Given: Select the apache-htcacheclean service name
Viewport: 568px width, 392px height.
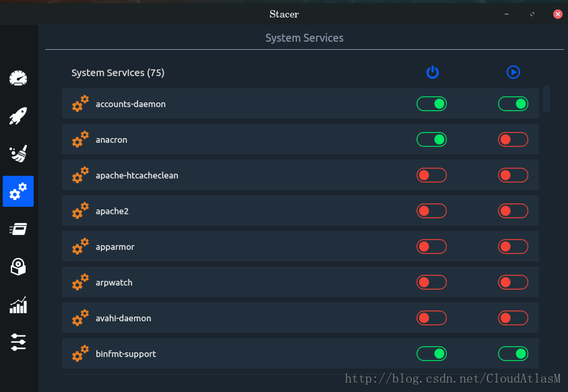Looking at the screenshot, I should click(137, 176).
